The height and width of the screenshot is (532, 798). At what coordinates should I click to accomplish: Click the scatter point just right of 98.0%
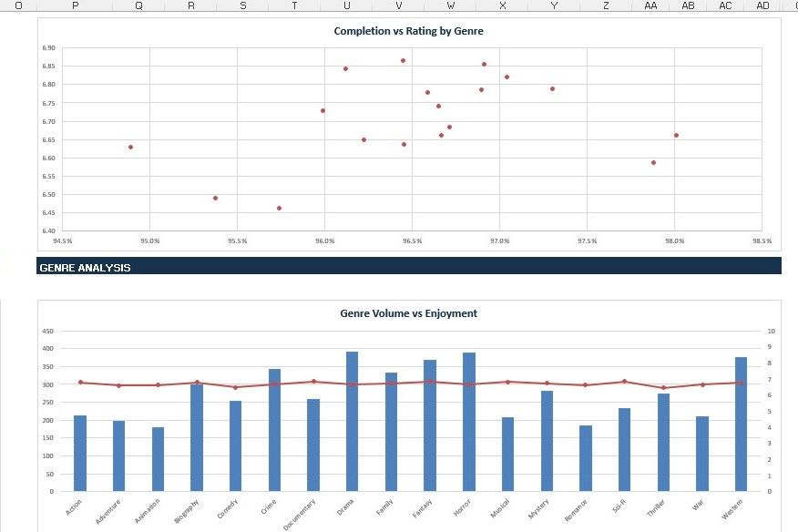tap(676, 136)
